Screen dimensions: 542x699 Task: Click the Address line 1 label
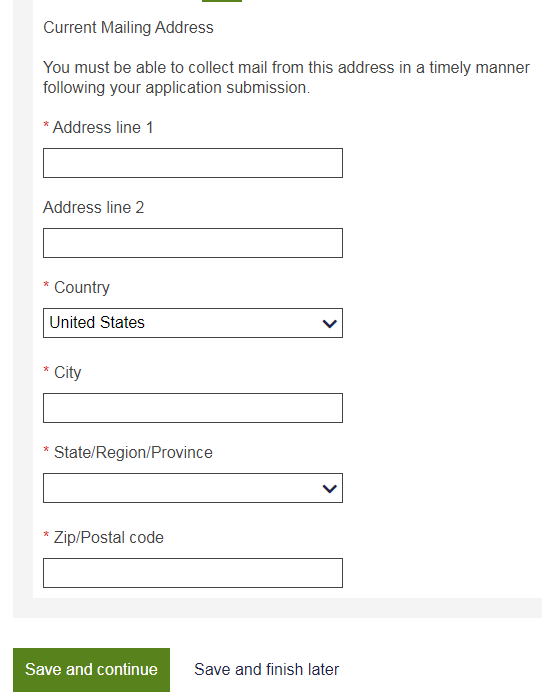[103, 127]
